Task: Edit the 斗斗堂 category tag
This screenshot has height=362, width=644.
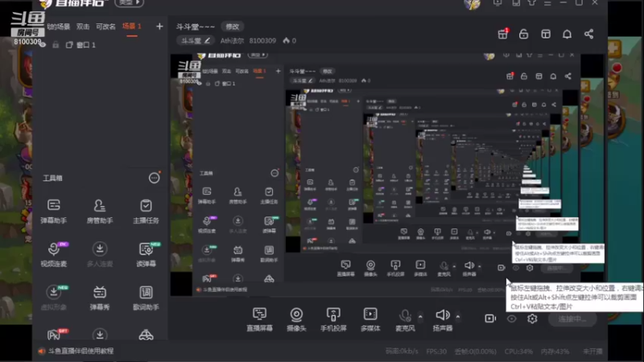Action: pyautogui.click(x=196, y=41)
